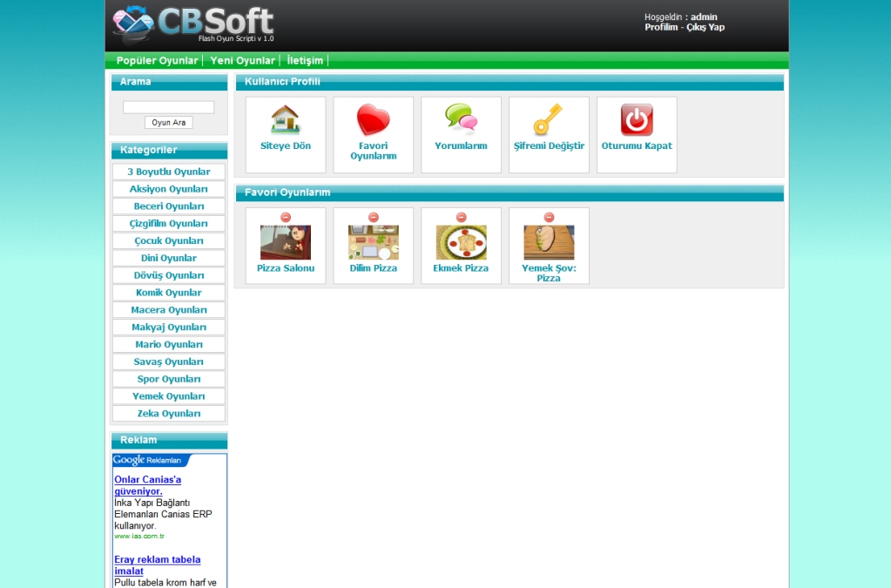Remove Ekmek Pizza from favorites
891x588 pixels.
tap(462, 217)
